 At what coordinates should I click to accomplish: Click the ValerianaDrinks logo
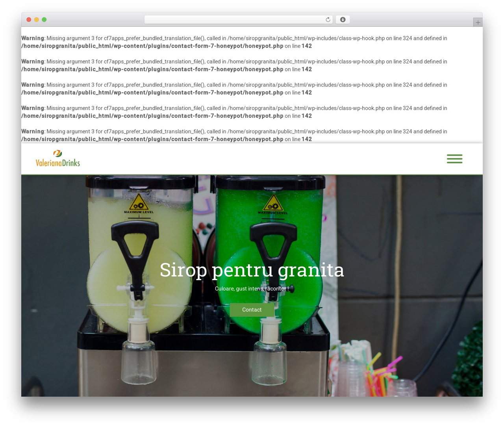(58, 158)
